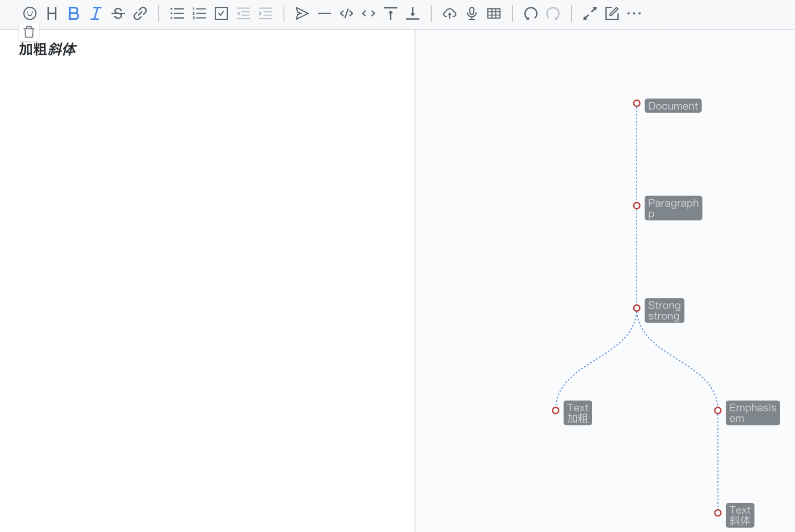Insert inline code

368,14
